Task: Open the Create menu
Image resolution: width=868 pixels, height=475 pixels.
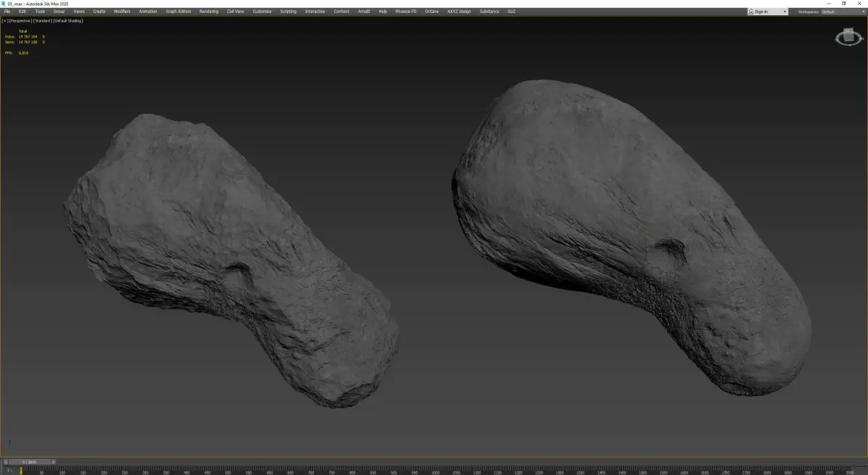Action: click(99, 12)
